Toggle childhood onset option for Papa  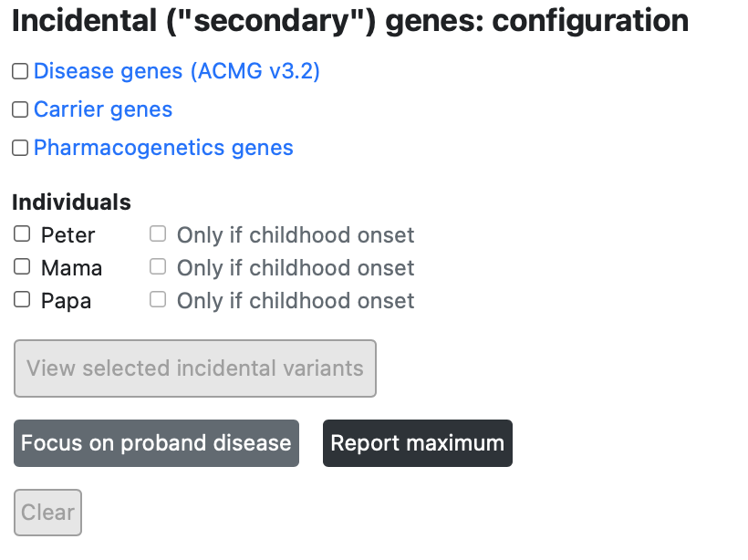(x=158, y=299)
